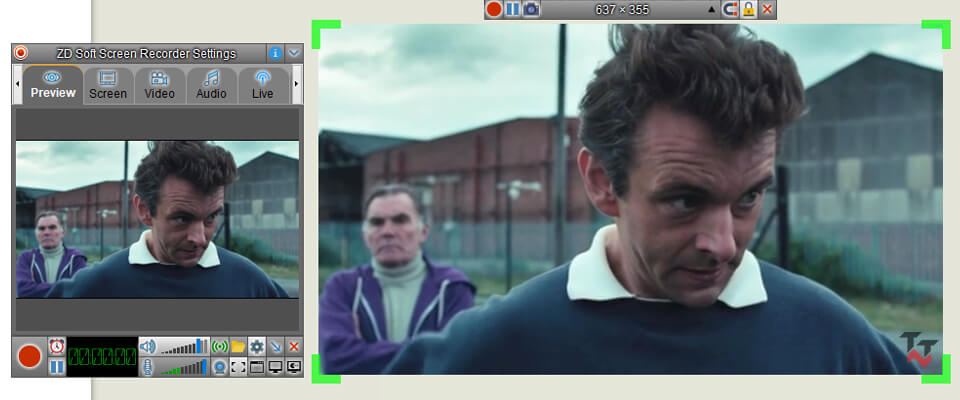Close the settings panel with red X
The height and width of the screenshot is (400, 960).
(294, 347)
